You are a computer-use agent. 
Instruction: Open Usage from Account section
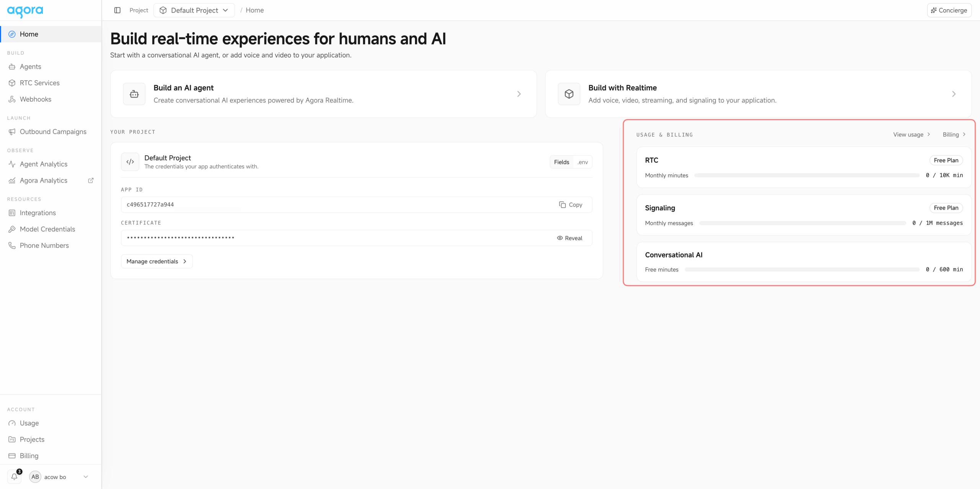pyautogui.click(x=51, y=423)
